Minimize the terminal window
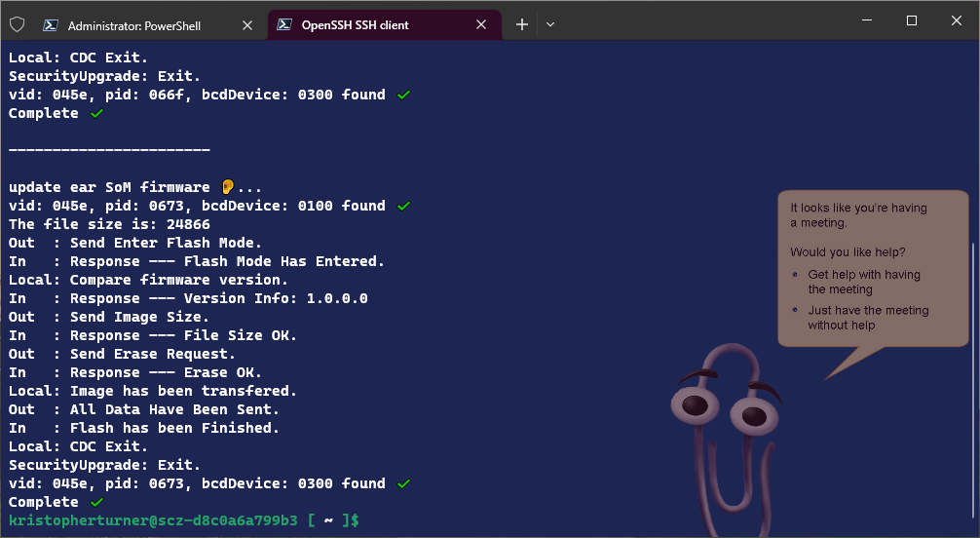The image size is (980, 538). click(x=867, y=20)
